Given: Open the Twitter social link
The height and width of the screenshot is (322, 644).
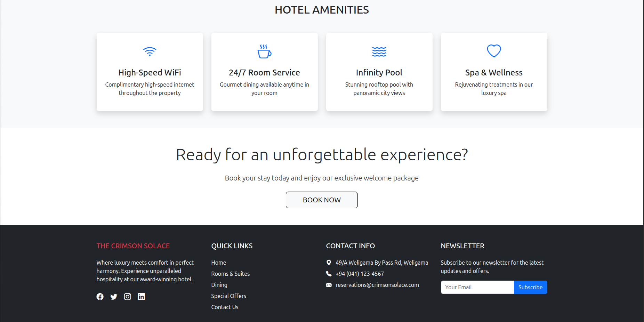Looking at the screenshot, I should (x=114, y=297).
